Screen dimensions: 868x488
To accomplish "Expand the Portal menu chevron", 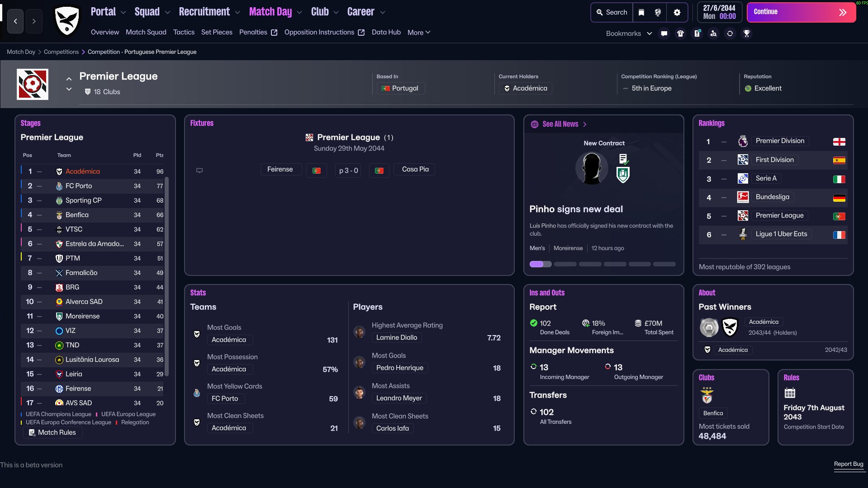I will (x=123, y=13).
